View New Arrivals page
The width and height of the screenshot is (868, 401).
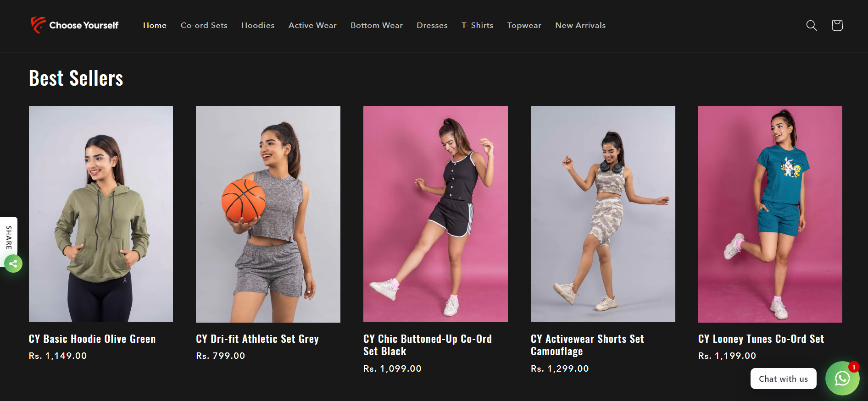(580, 25)
